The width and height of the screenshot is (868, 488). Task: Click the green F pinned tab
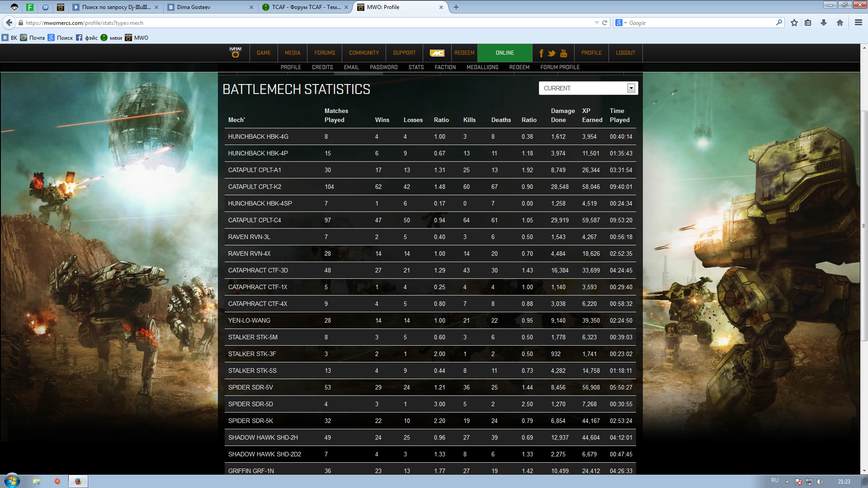(x=30, y=7)
